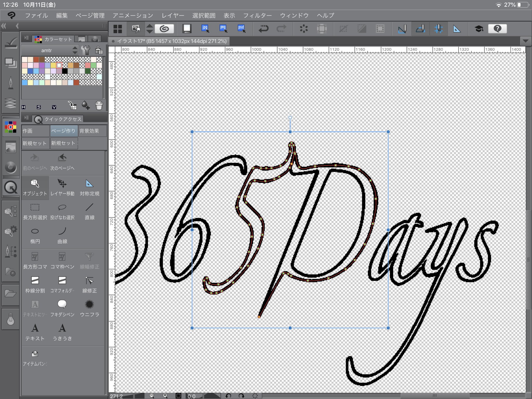The height and width of the screenshot is (399, 532).
Task: Select frame border pen (コマ枠ペン)
Action: (62, 261)
